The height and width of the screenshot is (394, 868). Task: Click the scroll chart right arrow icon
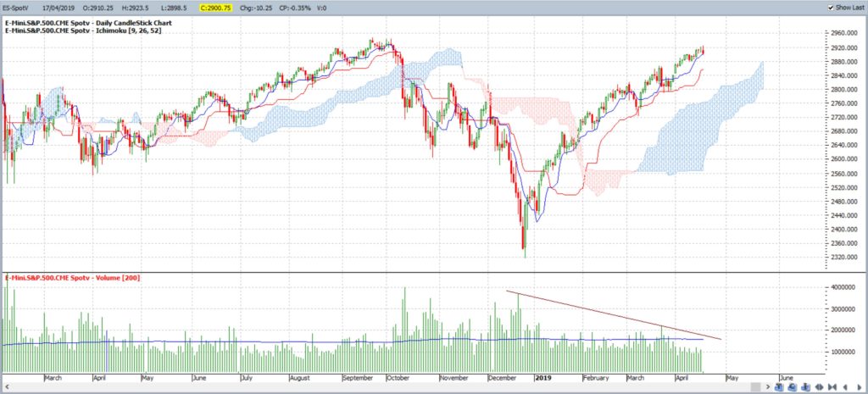tap(860, 387)
